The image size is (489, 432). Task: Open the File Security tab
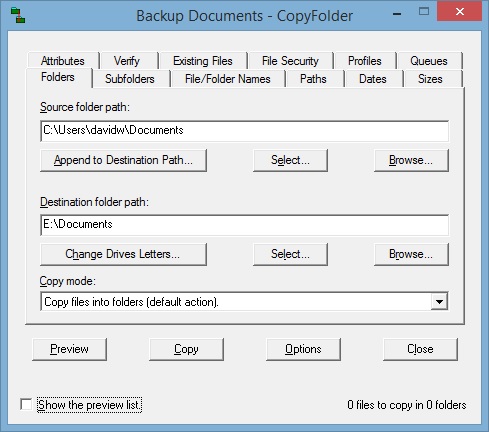pos(290,61)
